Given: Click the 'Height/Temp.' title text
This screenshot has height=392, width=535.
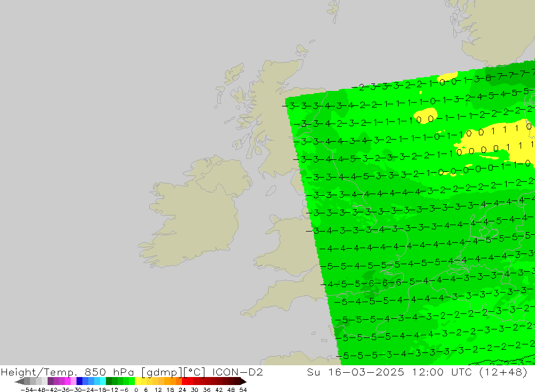Looking at the screenshot, I should pos(39,372).
